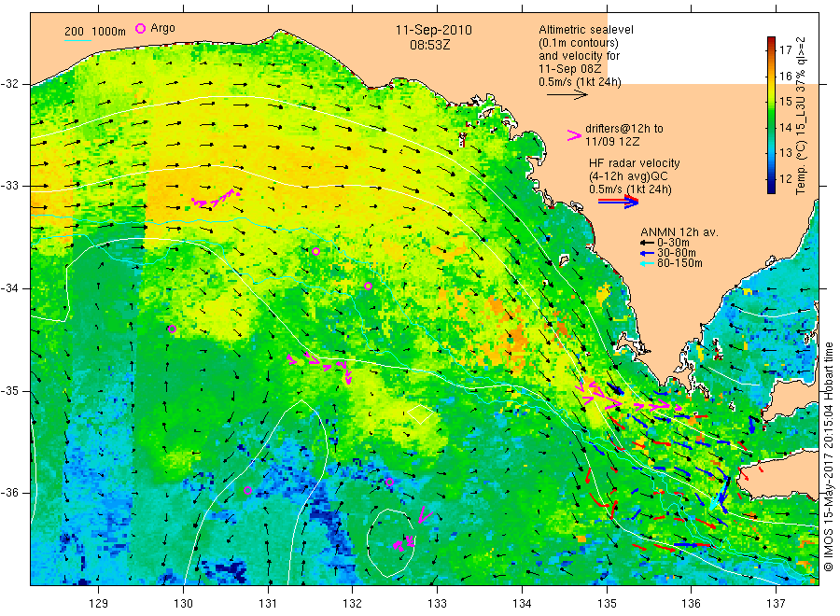Click the '30-80m' depth label
This screenshot has height=616, width=840.
(676, 253)
